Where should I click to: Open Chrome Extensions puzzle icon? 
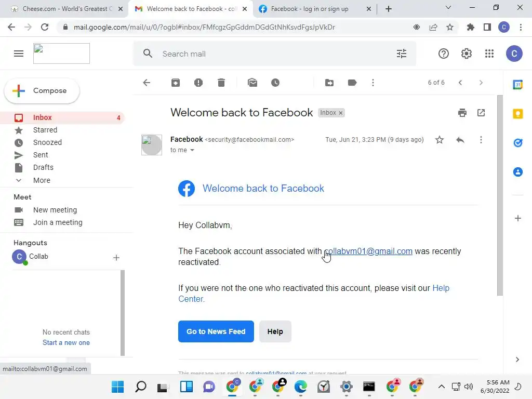[470, 27]
